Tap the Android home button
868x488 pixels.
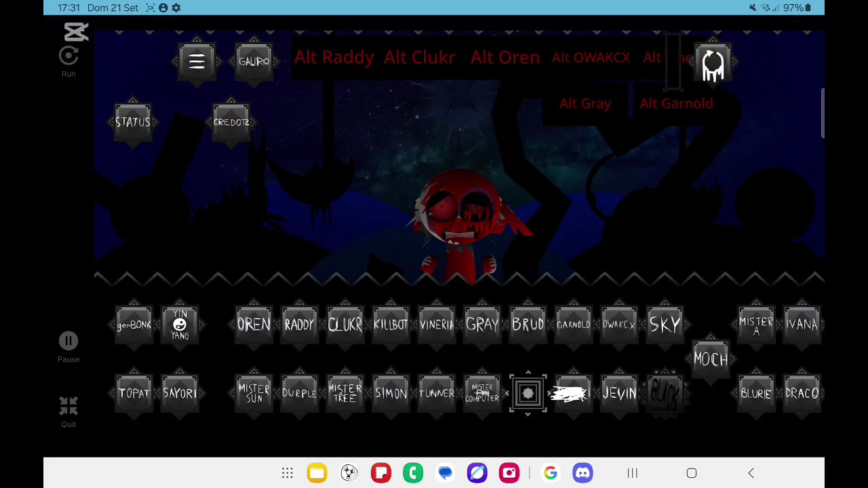pos(692,473)
